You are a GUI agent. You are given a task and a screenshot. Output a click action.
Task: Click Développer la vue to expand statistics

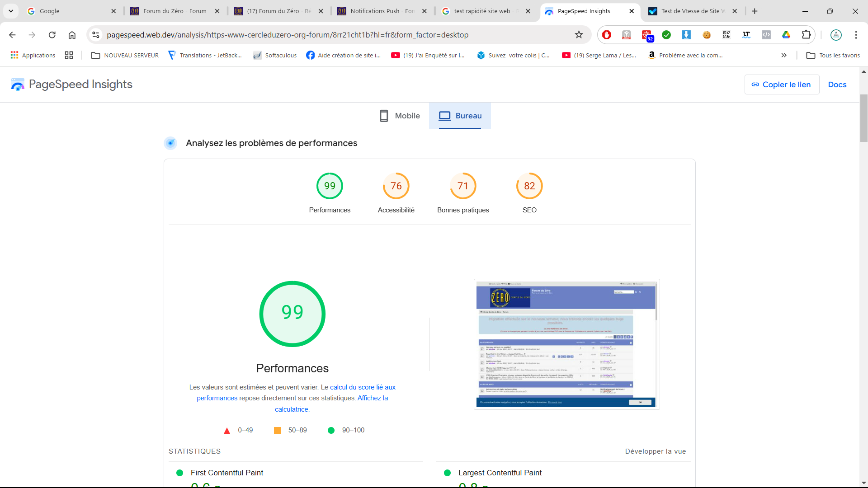655,451
